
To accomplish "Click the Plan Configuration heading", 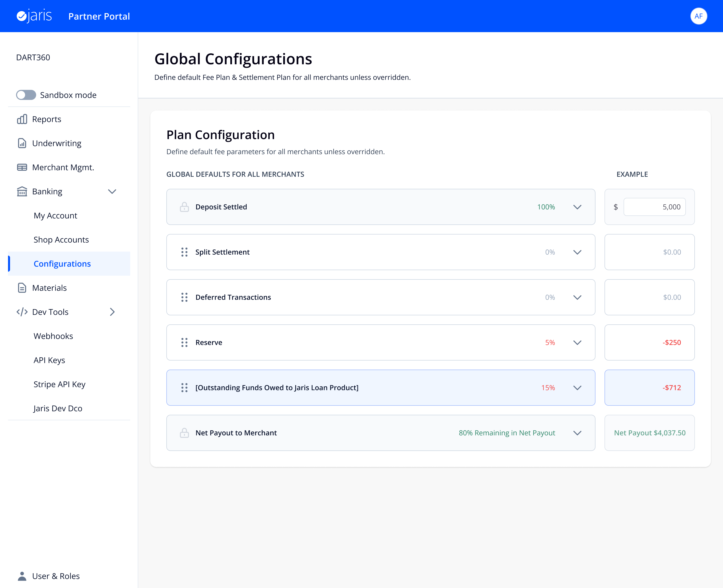I will pos(220,135).
